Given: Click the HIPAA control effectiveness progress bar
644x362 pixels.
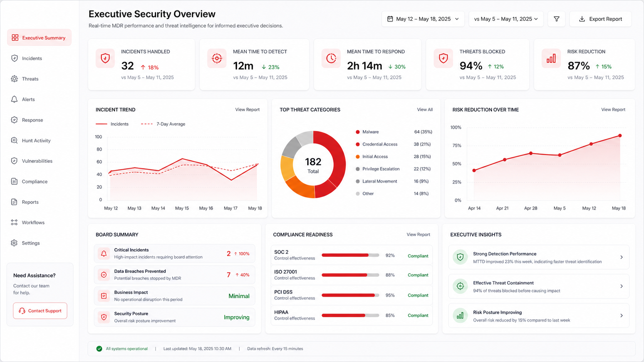Looking at the screenshot, I should pyautogui.click(x=351, y=315).
